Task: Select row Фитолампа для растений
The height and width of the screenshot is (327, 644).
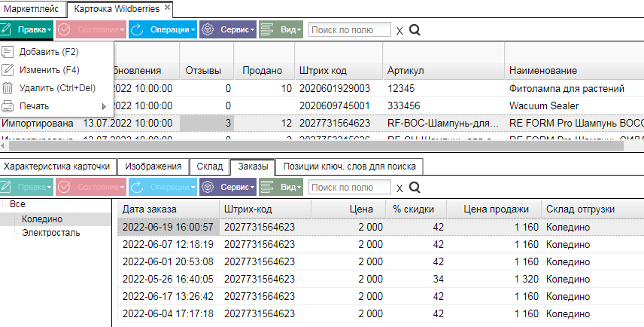Action: coord(567,88)
